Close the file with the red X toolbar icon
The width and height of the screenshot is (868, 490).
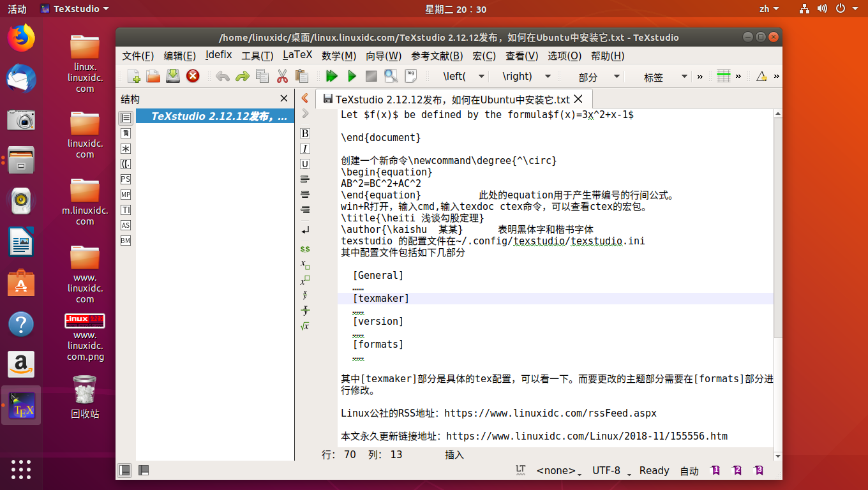point(193,77)
